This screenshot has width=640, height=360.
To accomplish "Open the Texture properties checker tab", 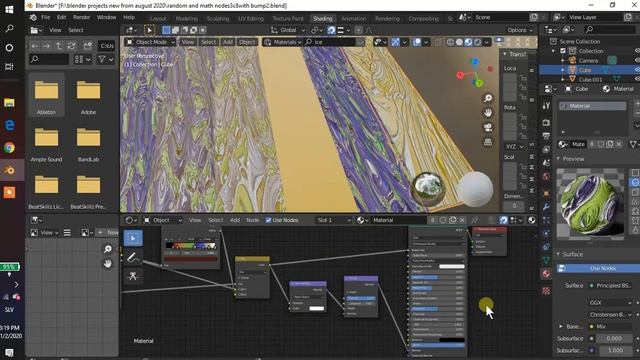I will [x=546, y=291].
